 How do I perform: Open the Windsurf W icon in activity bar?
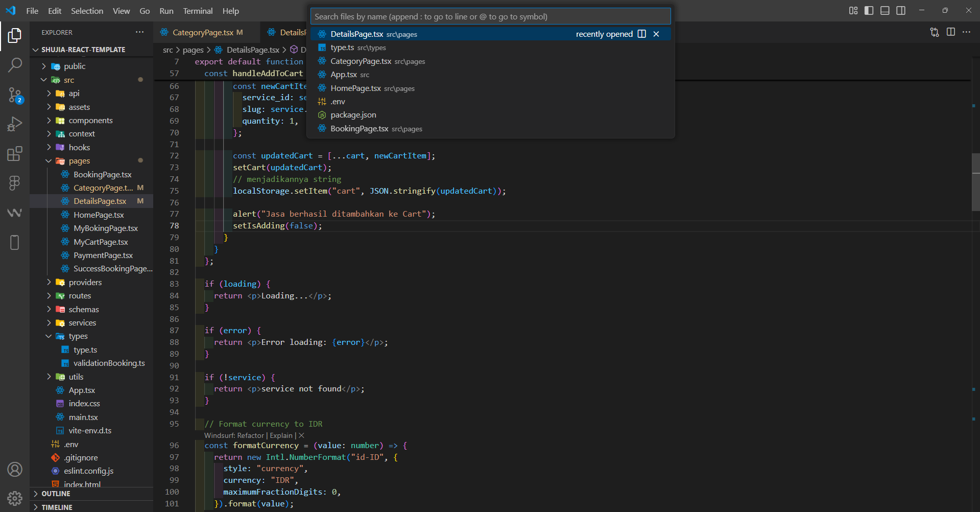pos(15,213)
